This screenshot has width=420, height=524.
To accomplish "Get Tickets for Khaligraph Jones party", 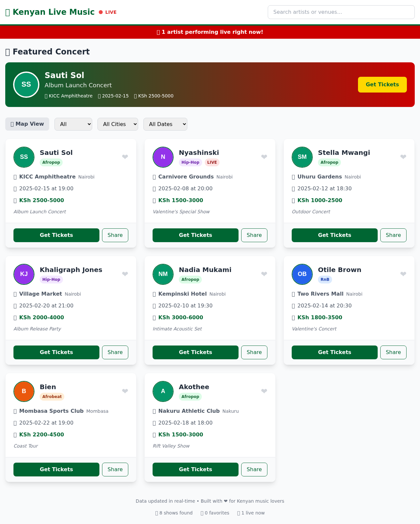I will click(x=56, y=352).
